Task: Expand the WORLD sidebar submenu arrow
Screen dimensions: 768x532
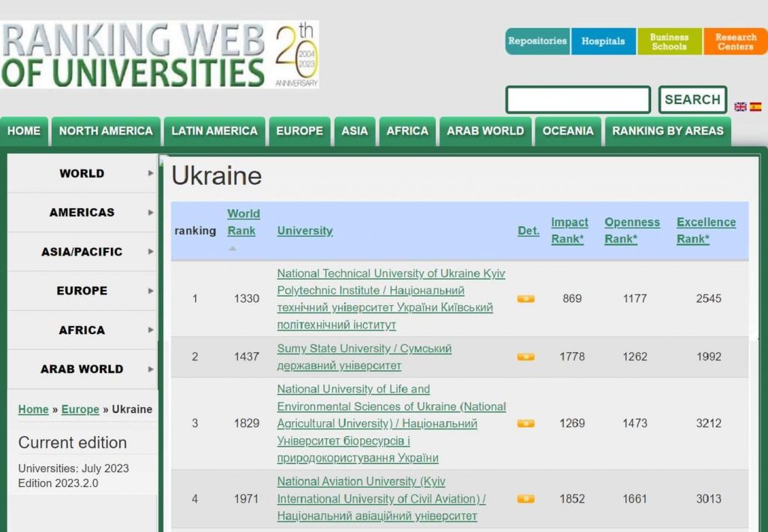Action: tap(151, 173)
